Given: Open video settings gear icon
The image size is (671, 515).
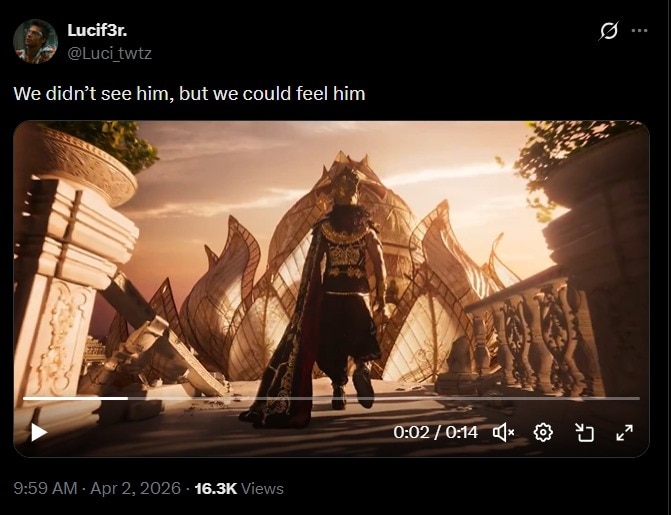Looking at the screenshot, I should click(543, 432).
